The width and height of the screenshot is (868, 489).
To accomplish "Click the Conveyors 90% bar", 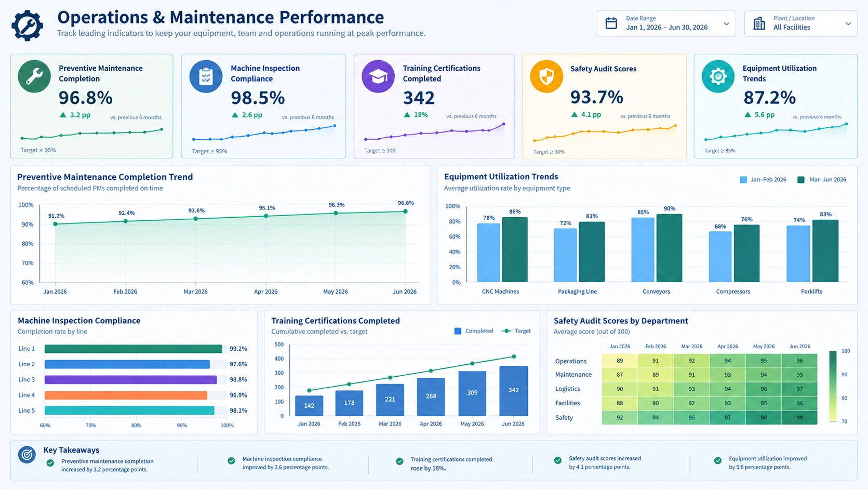I will (669, 248).
